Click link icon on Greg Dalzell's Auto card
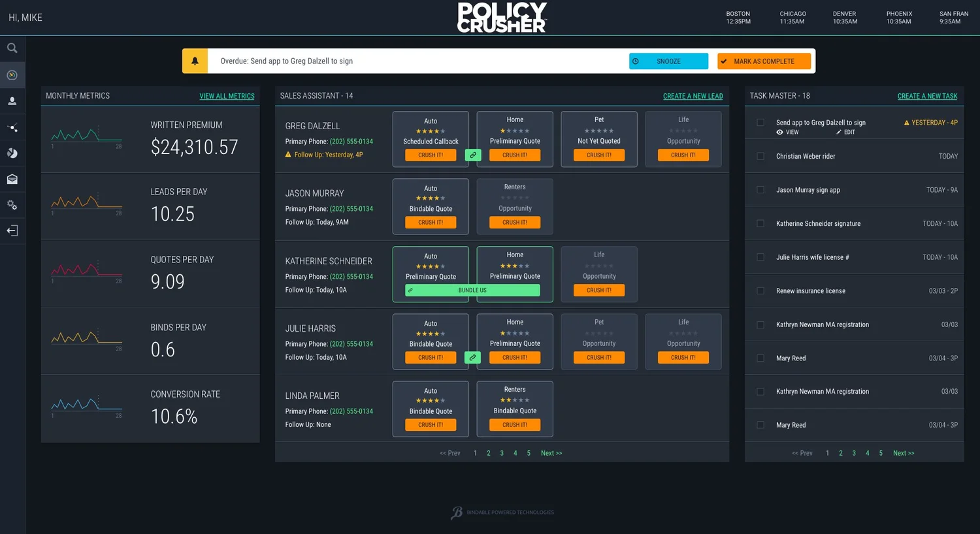The image size is (980, 534). [473, 155]
